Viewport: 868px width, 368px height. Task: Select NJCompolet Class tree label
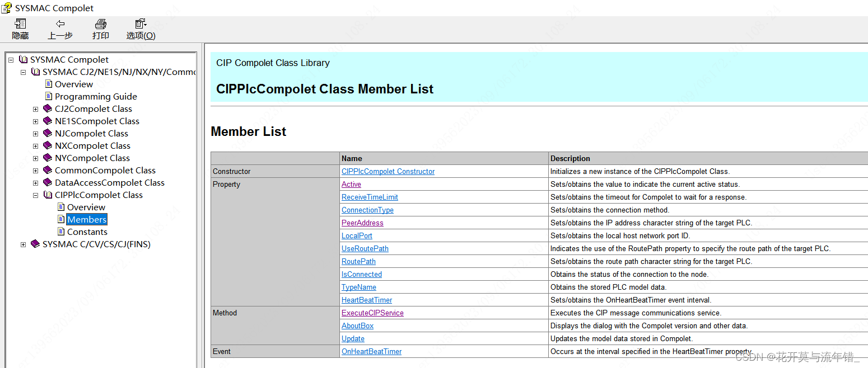pyautogui.click(x=91, y=133)
